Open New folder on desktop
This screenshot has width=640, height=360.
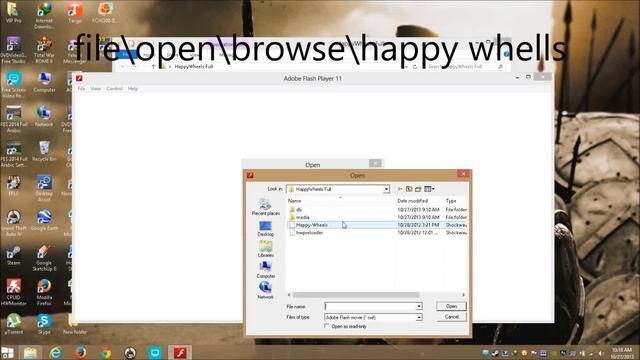coord(74,324)
